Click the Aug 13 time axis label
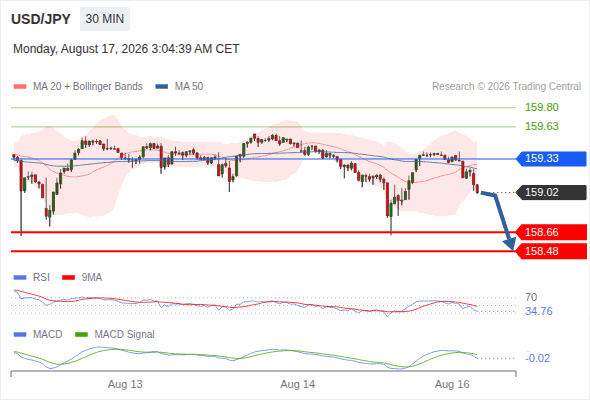This screenshot has height=400, width=590. coord(125,384)
